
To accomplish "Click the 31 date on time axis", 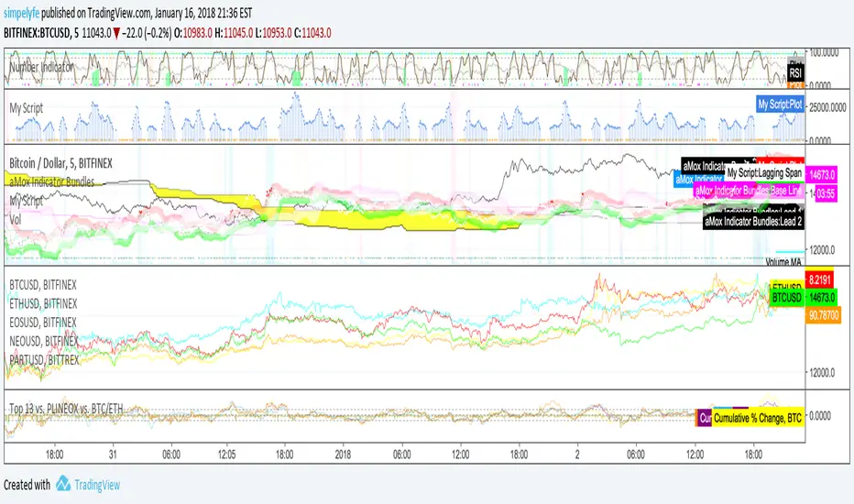I will point(113,455).
